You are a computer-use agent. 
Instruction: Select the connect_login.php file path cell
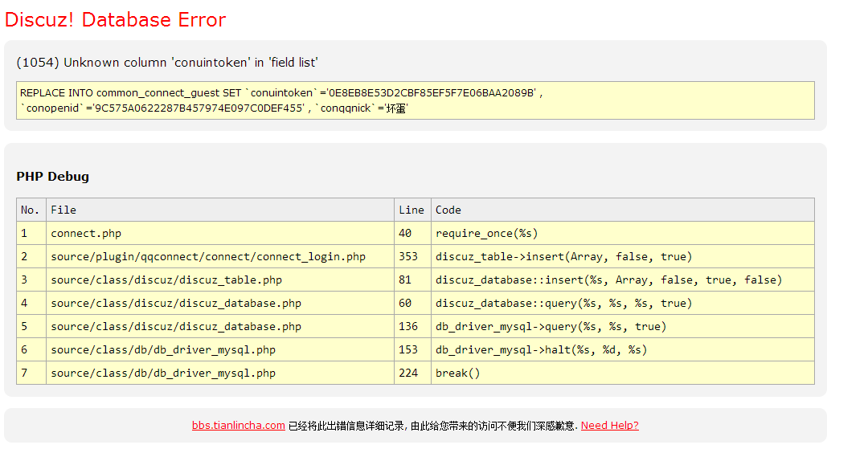click(x=219, y=257)
